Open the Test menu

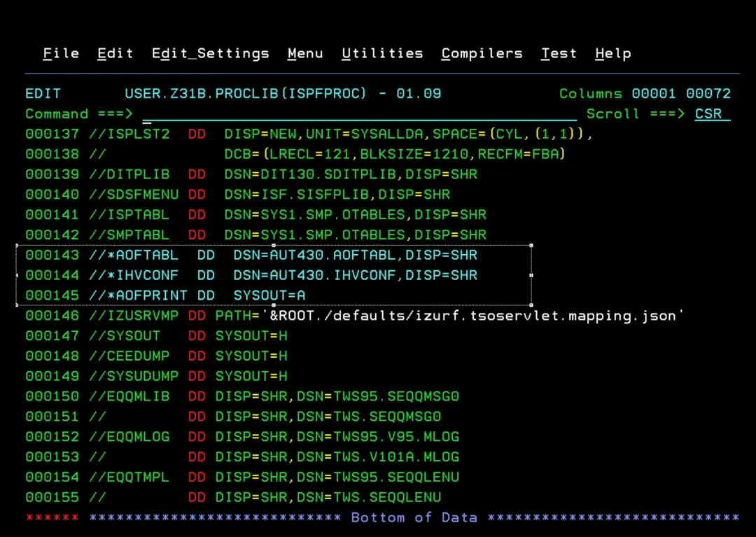point(559,53)
